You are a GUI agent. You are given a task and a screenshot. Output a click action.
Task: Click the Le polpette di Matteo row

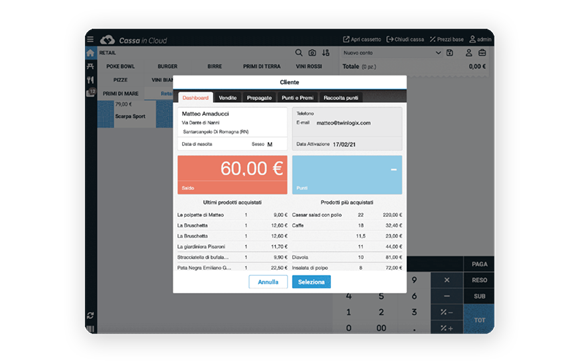pyautogui.click(x=233, y=215)
